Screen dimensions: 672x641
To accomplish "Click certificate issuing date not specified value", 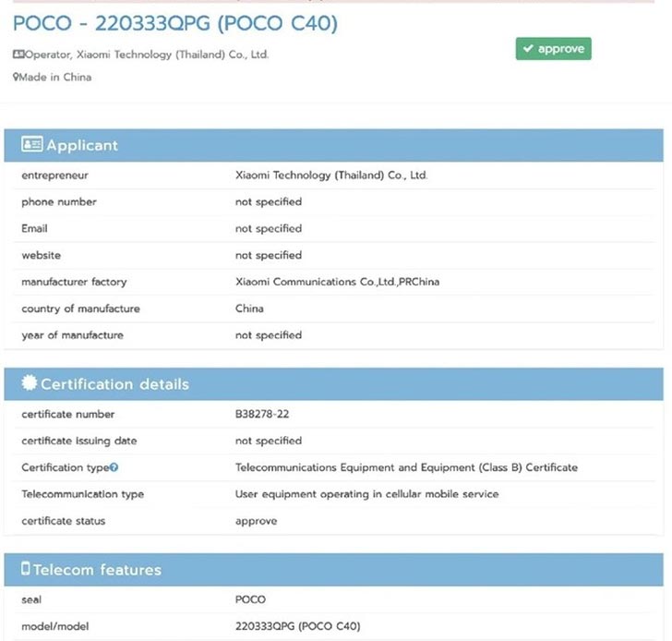I will click(x=269, y=441).
